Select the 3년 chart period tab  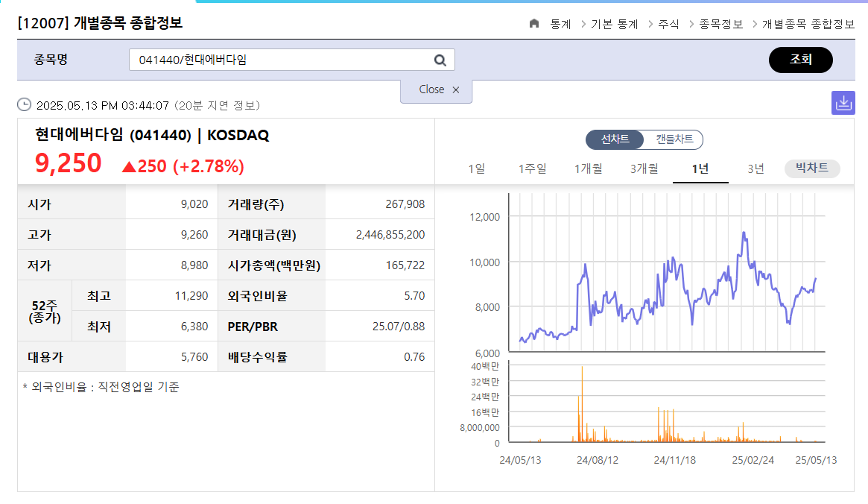click(755, 168)
